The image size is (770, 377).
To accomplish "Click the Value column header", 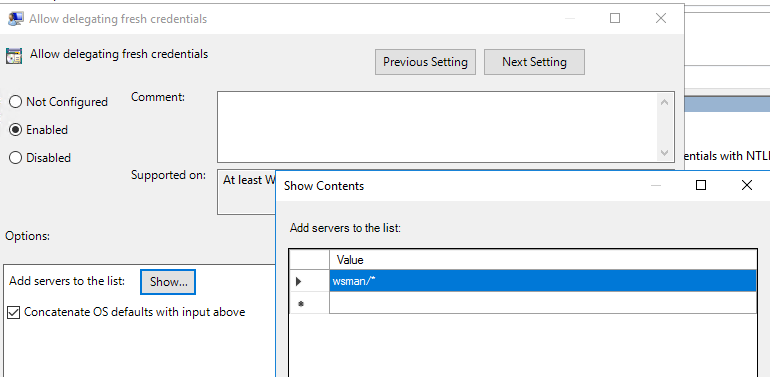I will tap(543, 259).
